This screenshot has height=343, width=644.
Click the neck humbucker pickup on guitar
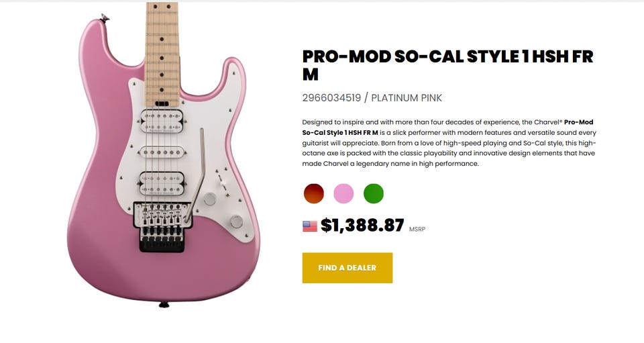click(x=162, y=121)
